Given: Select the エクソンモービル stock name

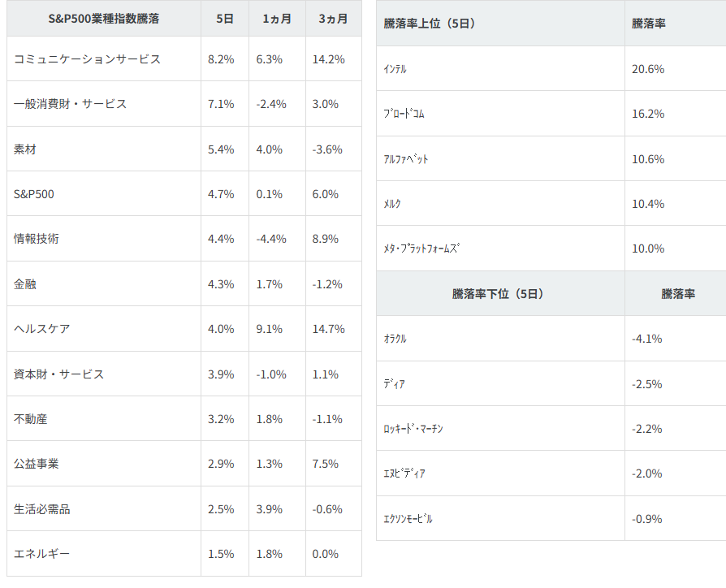Looking at the screenshot, I should coord(408,519).
